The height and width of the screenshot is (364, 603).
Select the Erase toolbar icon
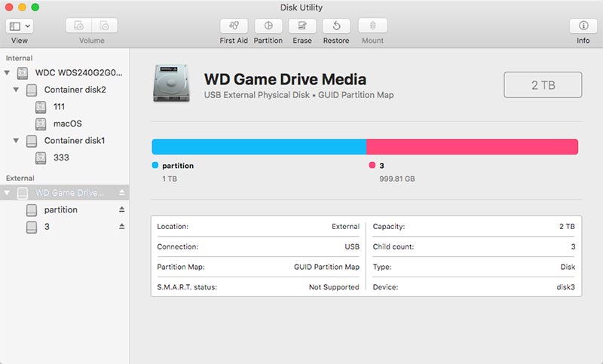point(302,26)
